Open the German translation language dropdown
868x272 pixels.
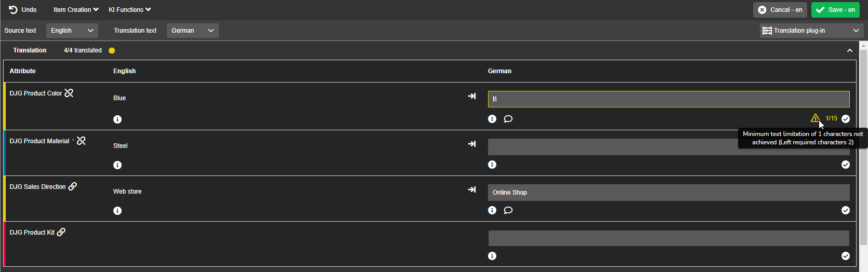tap(192, 31)
